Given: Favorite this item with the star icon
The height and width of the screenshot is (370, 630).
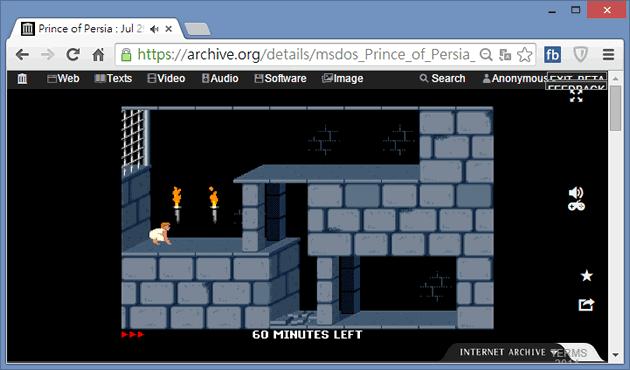Looking at the screenshot, I should click(x=587, y=276).
